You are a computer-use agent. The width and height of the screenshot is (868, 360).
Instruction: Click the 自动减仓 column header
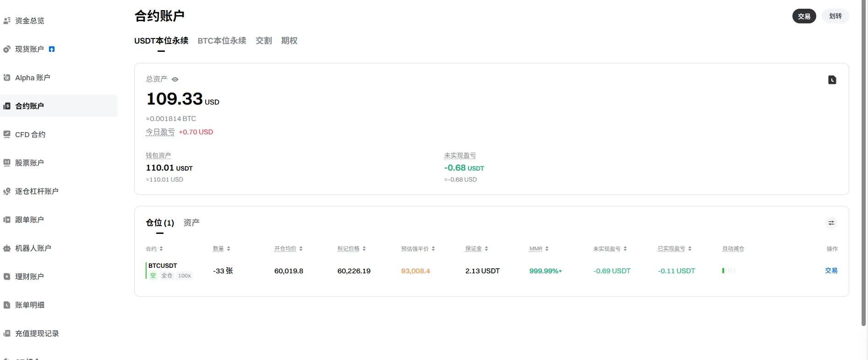coord(733,249)
